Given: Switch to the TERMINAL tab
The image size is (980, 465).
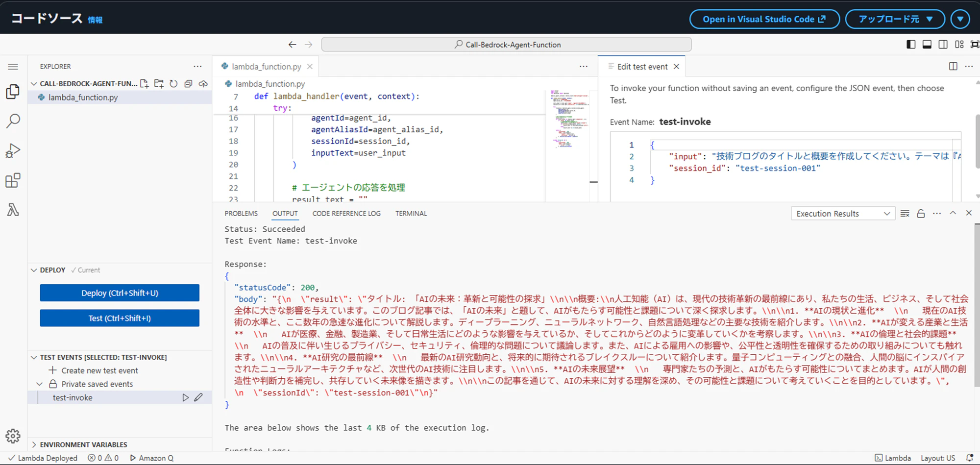Looking at the screenshot, I should [x=411, y=213].
